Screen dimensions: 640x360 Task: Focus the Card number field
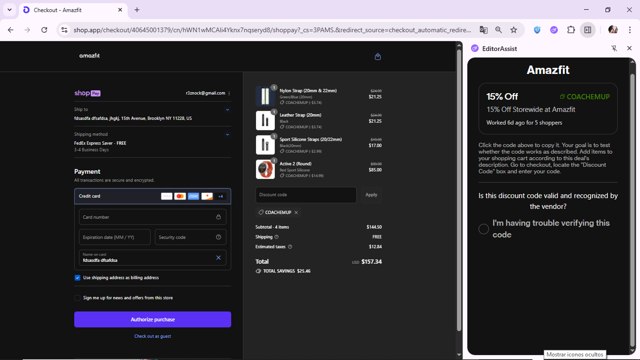[153, 217]
